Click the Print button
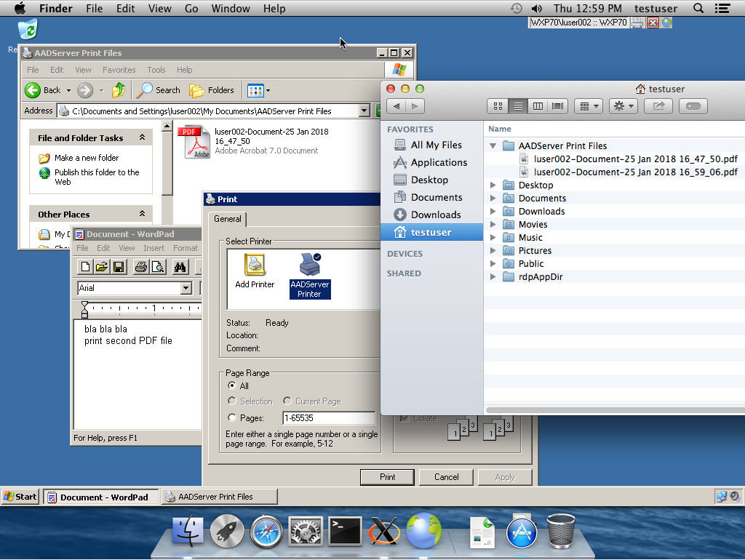 [x=388, y=477]
